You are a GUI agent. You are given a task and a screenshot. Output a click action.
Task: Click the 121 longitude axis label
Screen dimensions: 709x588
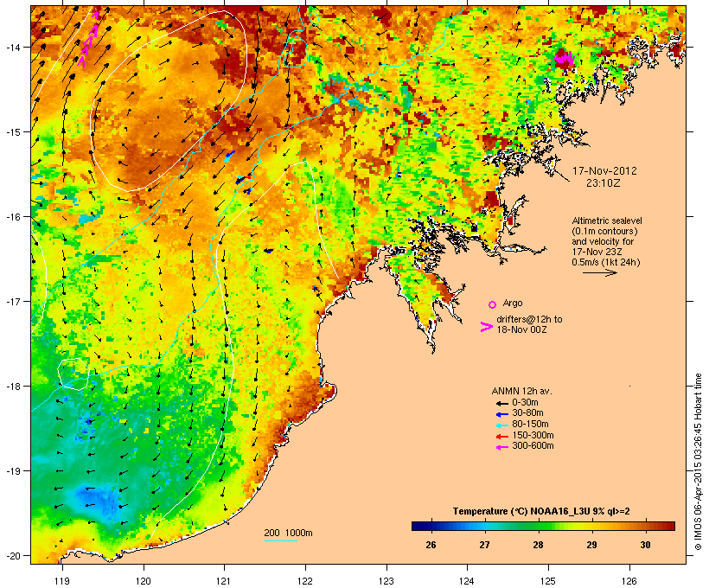[224, 581]
